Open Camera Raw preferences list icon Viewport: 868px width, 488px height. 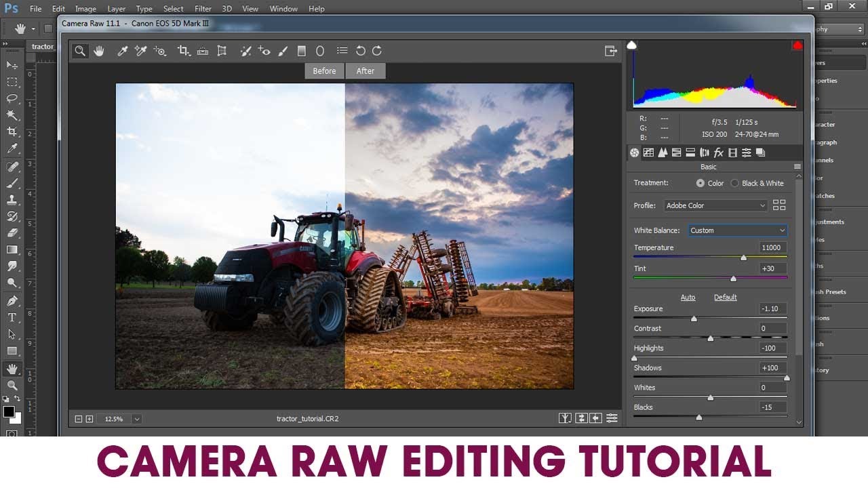pyautogui.click(x=342, y=51)
